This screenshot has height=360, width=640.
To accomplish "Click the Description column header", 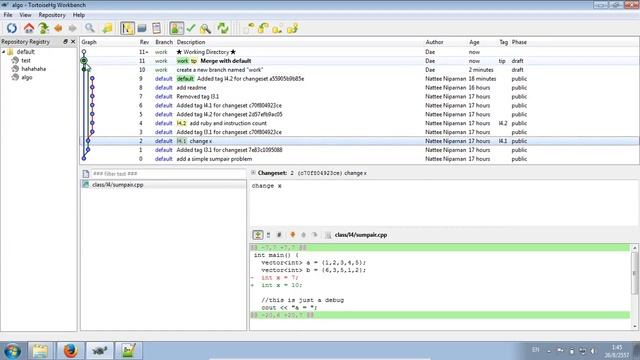I will tap(191, 42).
